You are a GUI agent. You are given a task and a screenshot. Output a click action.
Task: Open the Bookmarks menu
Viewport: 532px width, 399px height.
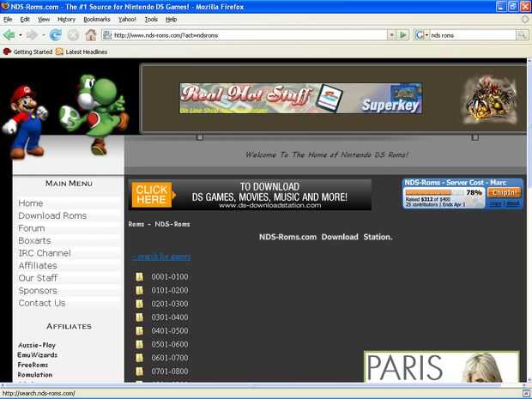(97, 20)
